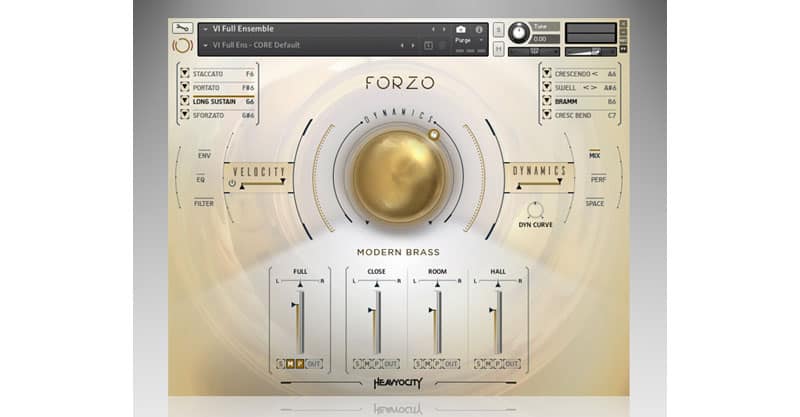Viewport: 800px width, 417px height.
Task: Click the HALL channel pan slider
Action: click(x=498, y=282)
